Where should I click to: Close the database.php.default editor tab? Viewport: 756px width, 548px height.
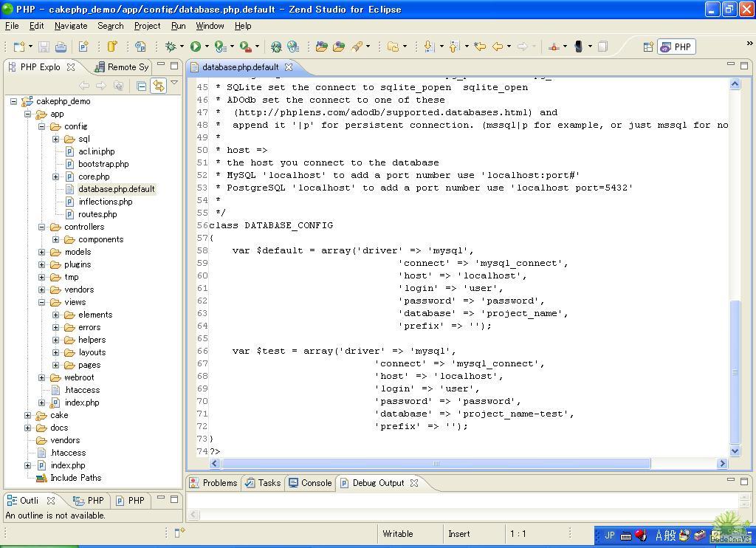coord(289,67)
